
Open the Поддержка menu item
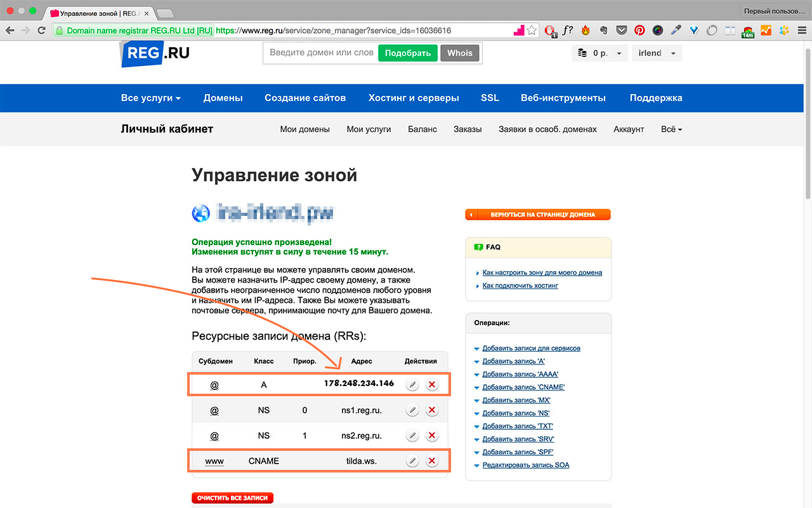click(x=656, y=98)
